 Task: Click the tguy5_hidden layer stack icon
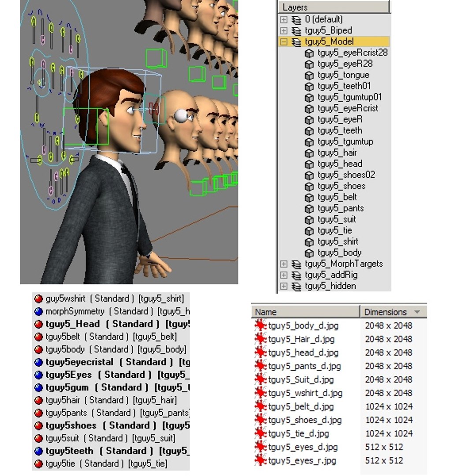[x=296, y=286]
